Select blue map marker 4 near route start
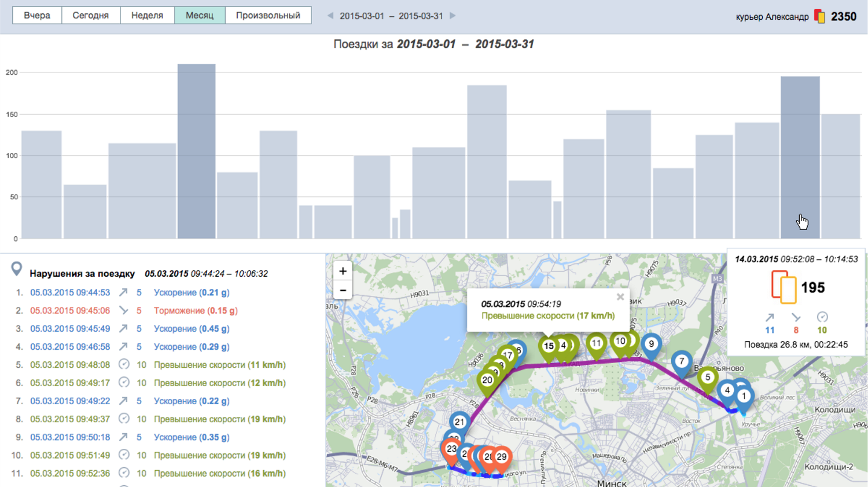Viewport: 868px width, 487px height. click(727, 391)
